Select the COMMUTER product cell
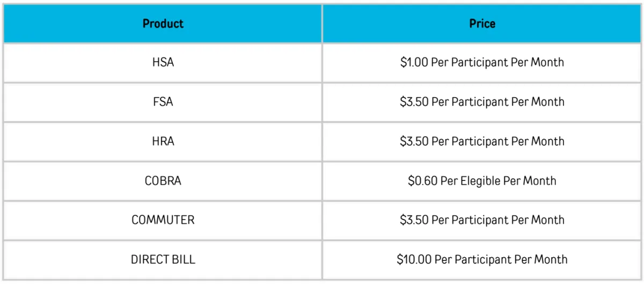Viewport: 644px width, 284px height. [x=163, y=220]
